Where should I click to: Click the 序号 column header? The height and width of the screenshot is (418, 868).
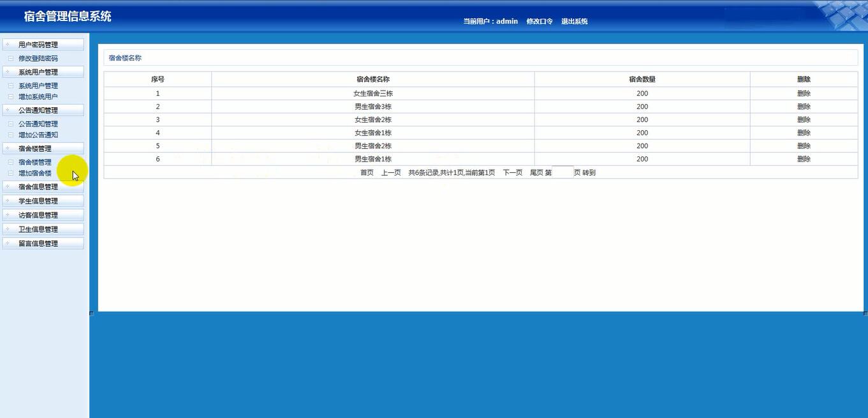click(x=158, y=79)
